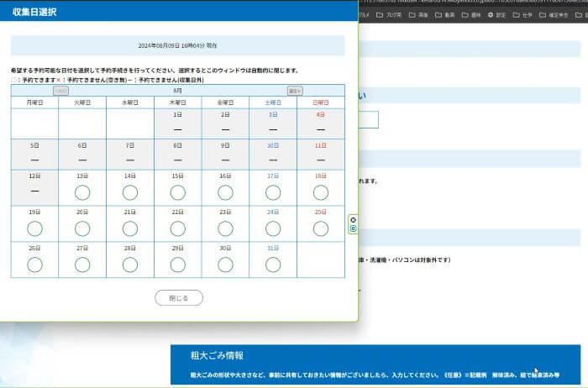Click the blue 10日 date label
The width and height of the screenshot is (588, 388).
point(273,145)
